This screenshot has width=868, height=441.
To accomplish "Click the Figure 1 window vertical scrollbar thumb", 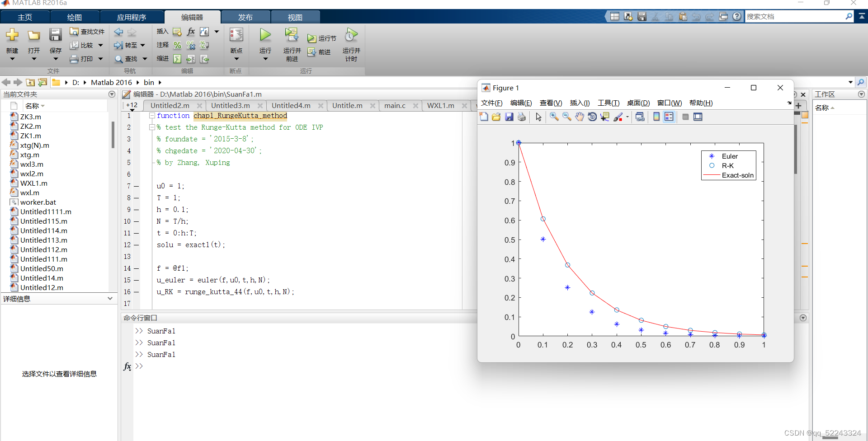I will point(796,149).
